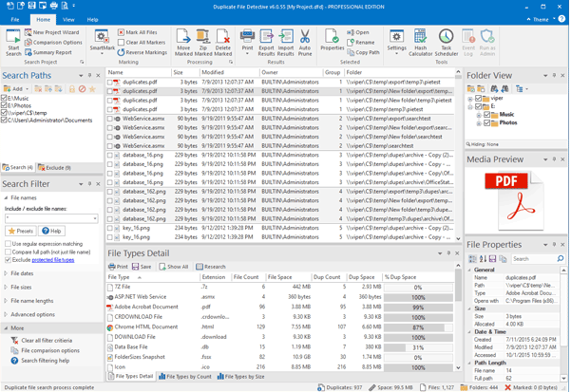Copy Path of selected file
This screenshot has width=571, height=392.
click(x=363, y=52)
